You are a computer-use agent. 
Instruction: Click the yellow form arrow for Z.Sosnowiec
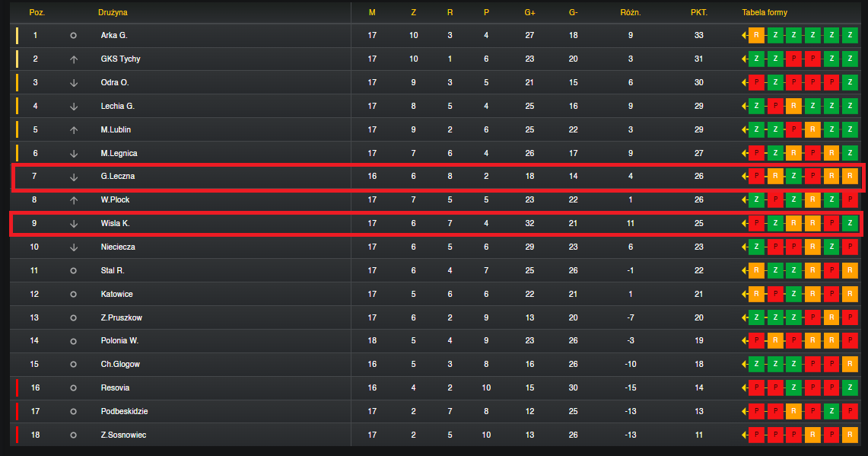pos(745,435)
